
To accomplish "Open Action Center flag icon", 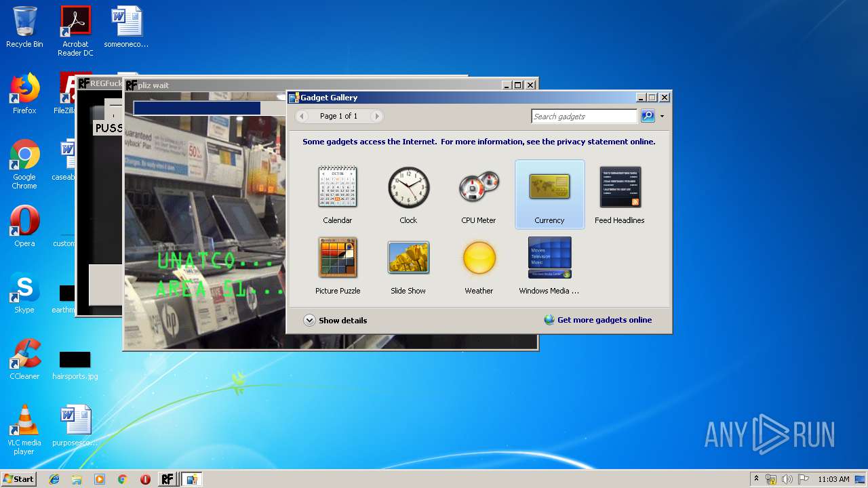I will pos(803,479).
